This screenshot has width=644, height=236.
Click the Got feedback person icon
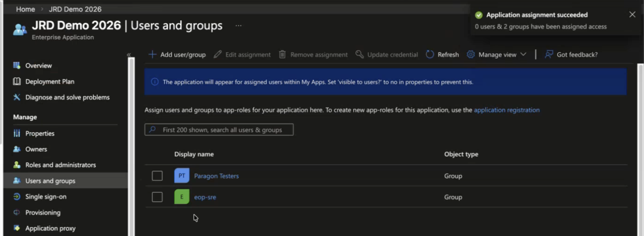(549, 54)
